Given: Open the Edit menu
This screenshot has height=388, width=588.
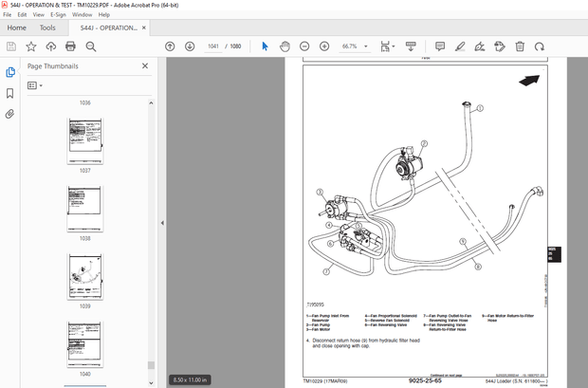Looking at the screenshot, I should tap(22, 15).
